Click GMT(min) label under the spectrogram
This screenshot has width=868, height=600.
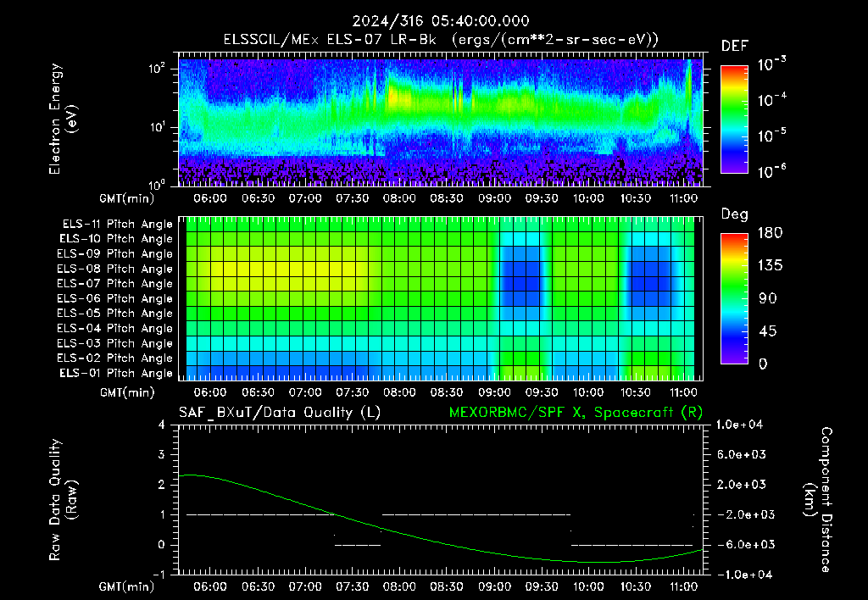coord(127,198)
